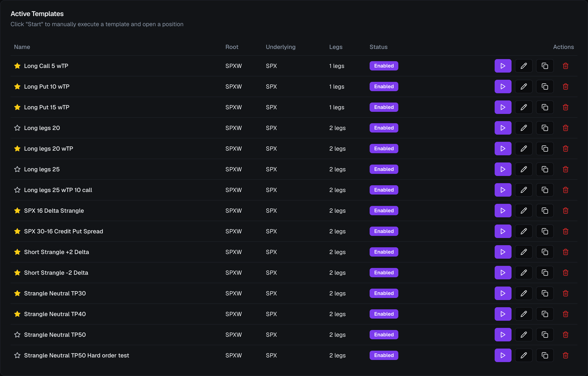Execute the SPX 16 Delta Strangle template
The height and width of the screenshot is (376, 588).
coord(503,210)
